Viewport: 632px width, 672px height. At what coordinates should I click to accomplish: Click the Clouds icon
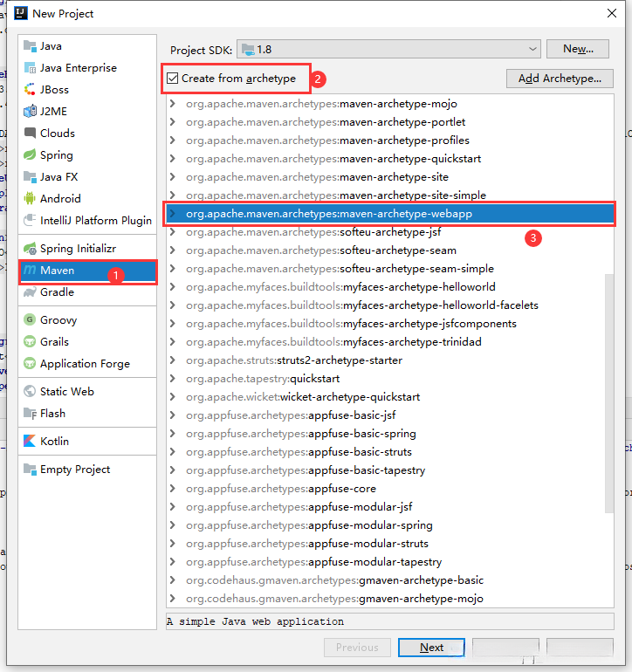click(x=30, y=133)
